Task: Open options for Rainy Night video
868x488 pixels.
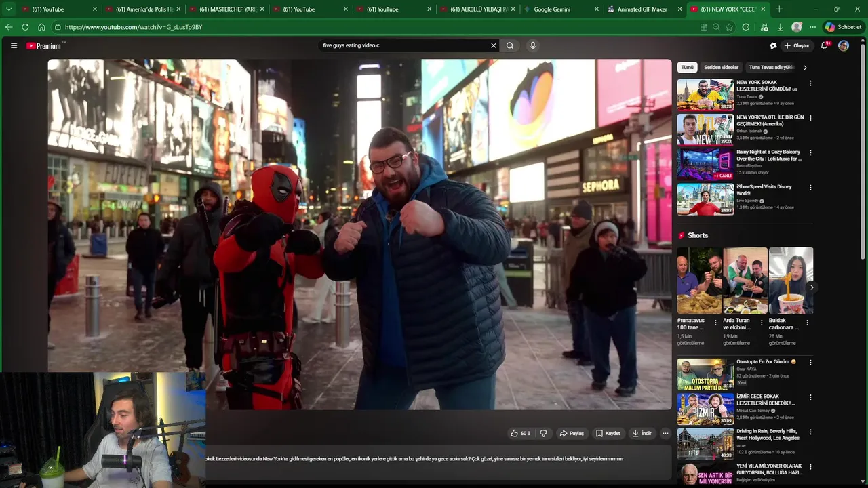Action: coord(810,153)
